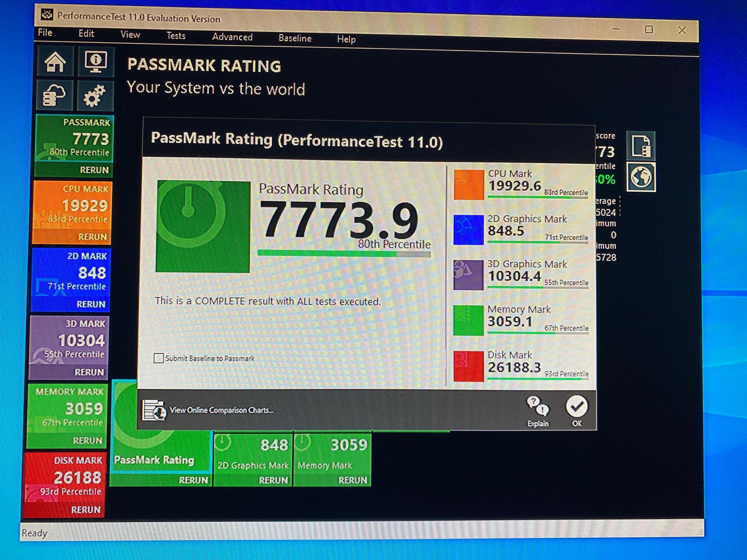Click the 2D Graphics Mark 848.5 value
The image size is (747, 560).
click(506, 231)
